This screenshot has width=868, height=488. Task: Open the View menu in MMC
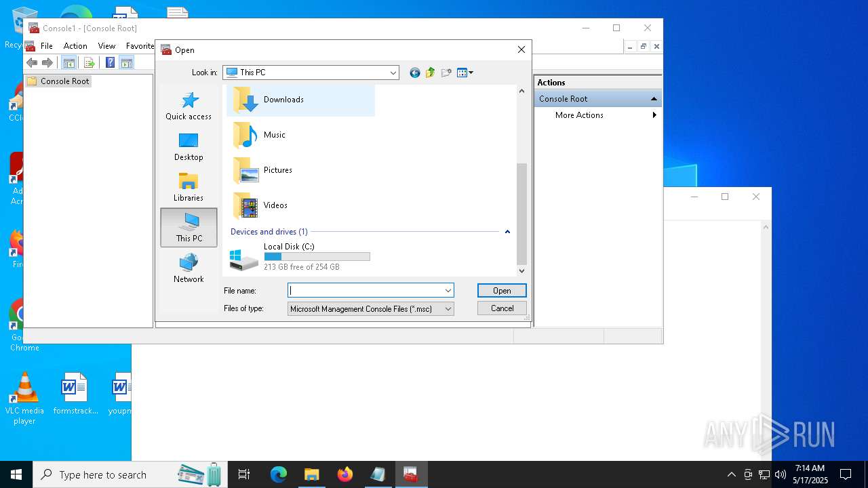[x=106, y=46]
